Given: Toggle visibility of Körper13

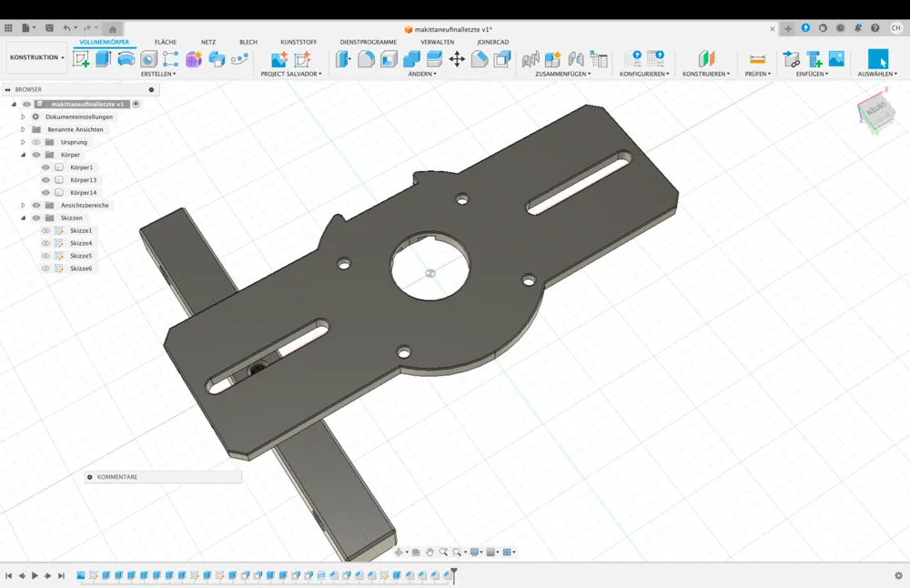Looking at the screenshot, I should point(45,180).
